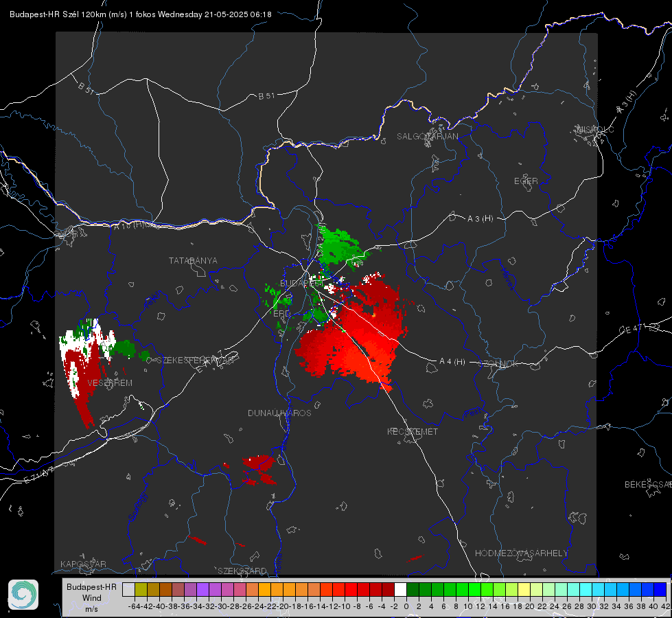672x618 pixels.
Task: Click the EGER city label
Action: (526, 181)
